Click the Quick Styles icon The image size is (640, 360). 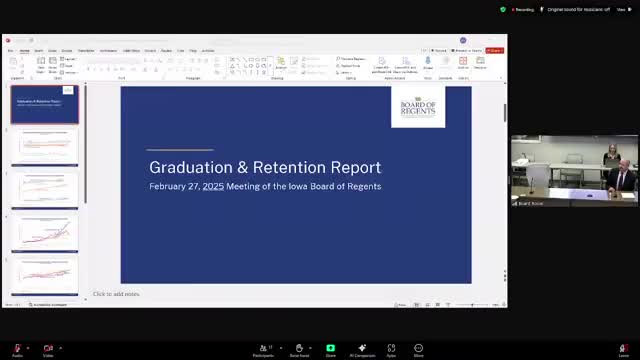[293, 64]
